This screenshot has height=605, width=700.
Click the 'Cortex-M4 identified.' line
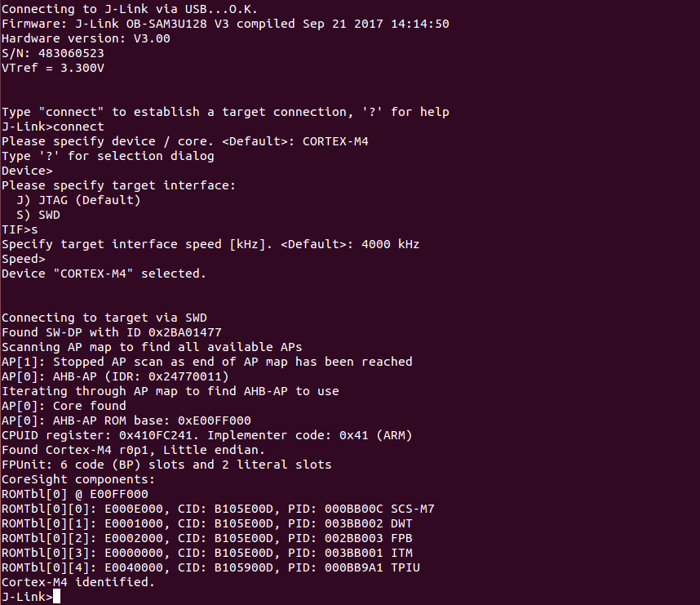[78, 582]
